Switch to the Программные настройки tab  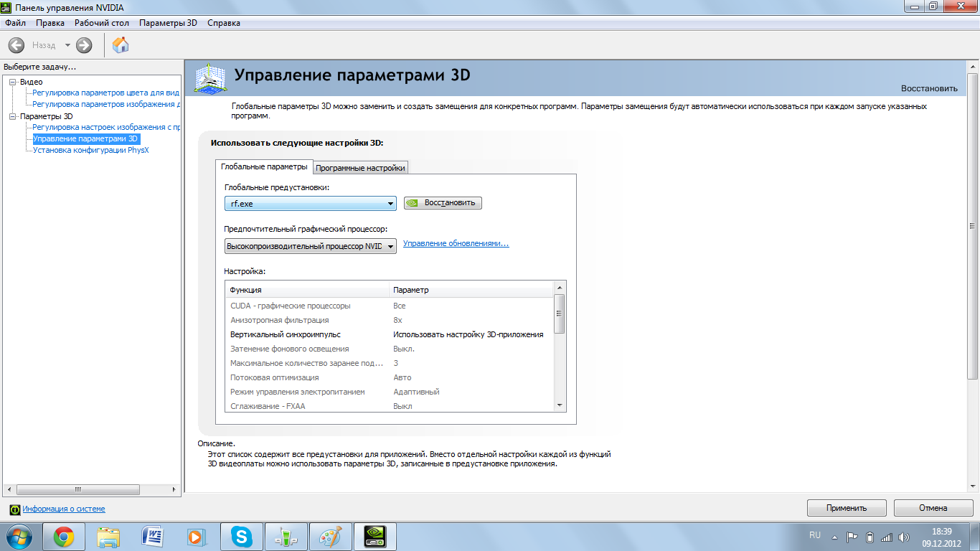point(361,168)
